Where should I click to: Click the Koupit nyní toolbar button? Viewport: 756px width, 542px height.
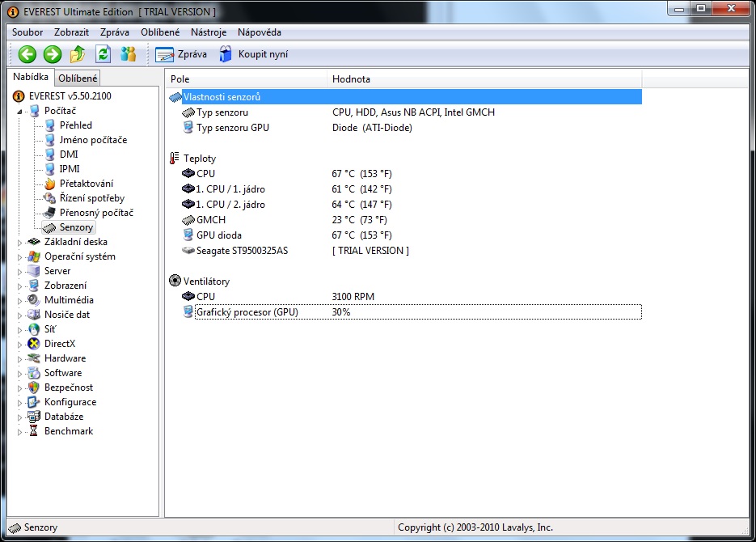click(x=254, y=54)
